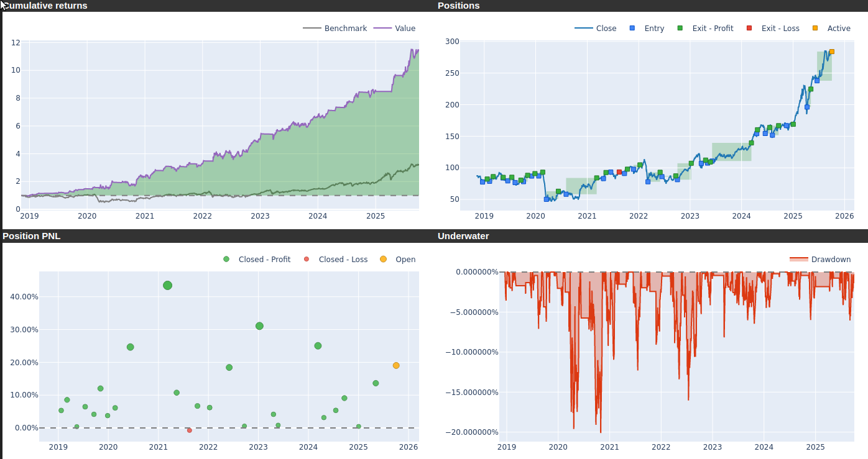Click the red Closed - Loss legend circle
868x459 pixels.
[307, 260]
